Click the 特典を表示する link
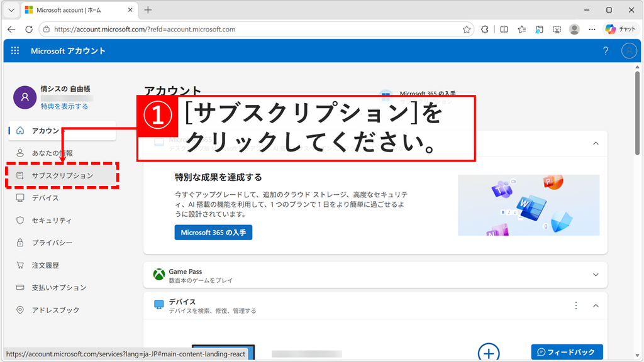 tap(64, 106)
